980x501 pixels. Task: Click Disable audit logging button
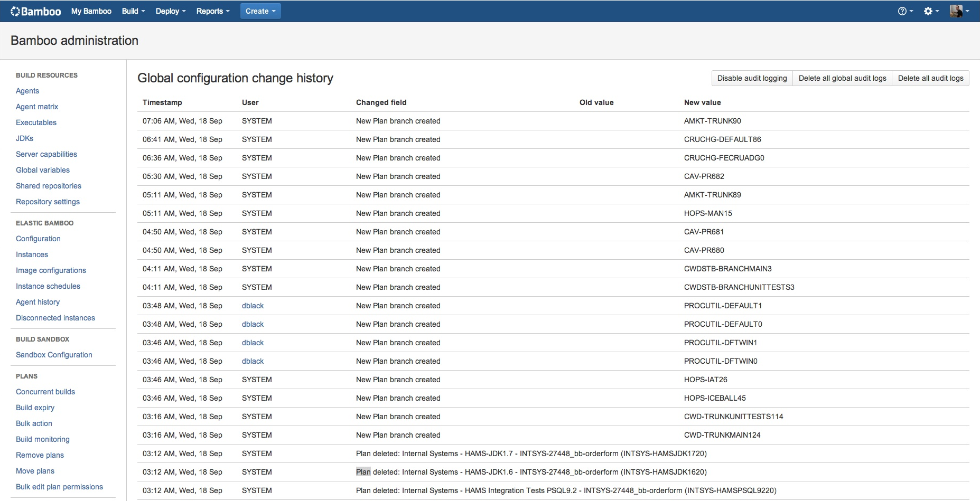[x=752, y=78]
